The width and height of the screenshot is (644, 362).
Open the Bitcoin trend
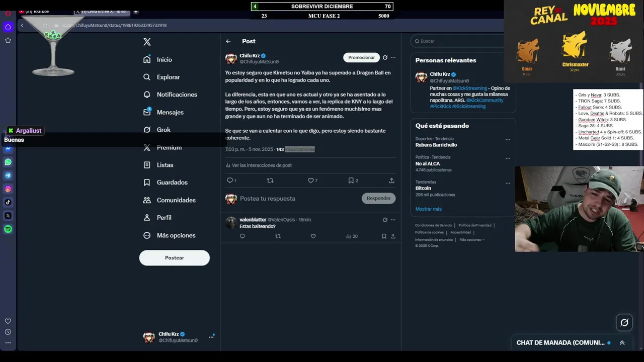423,188
